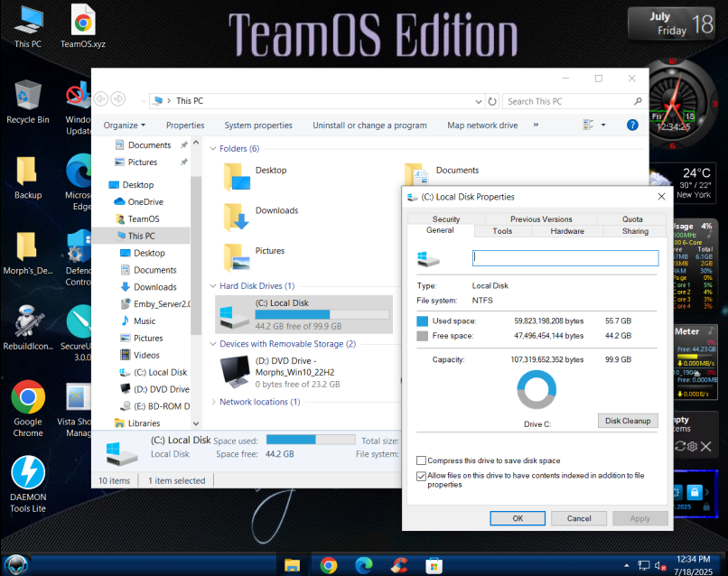Open Morph's_De... folder on desktop
The height and width of the screenshot is (576, 728).
(28, 254)
